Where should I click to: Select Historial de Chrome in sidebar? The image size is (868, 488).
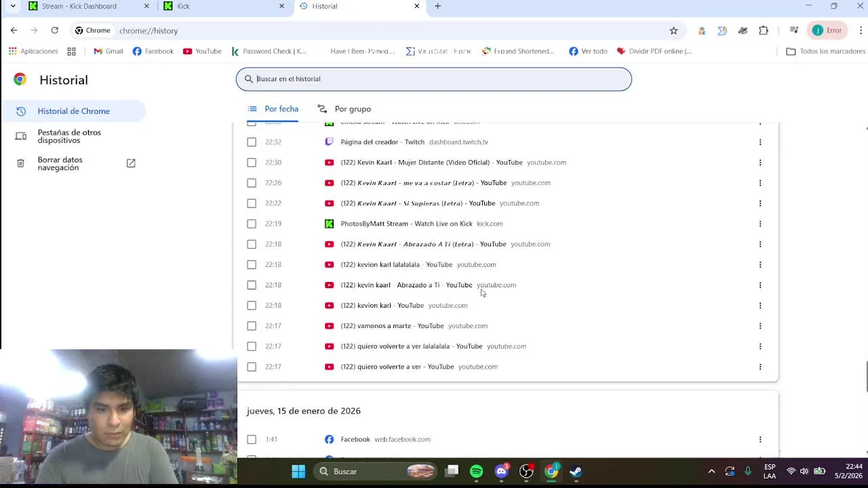pos(73,111)
